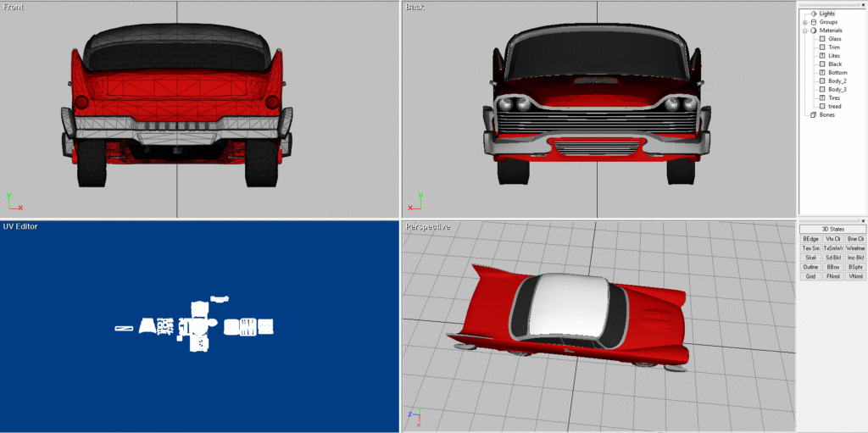Toggle the Grid display button
The image size is (868, 433).
[810, 276]
